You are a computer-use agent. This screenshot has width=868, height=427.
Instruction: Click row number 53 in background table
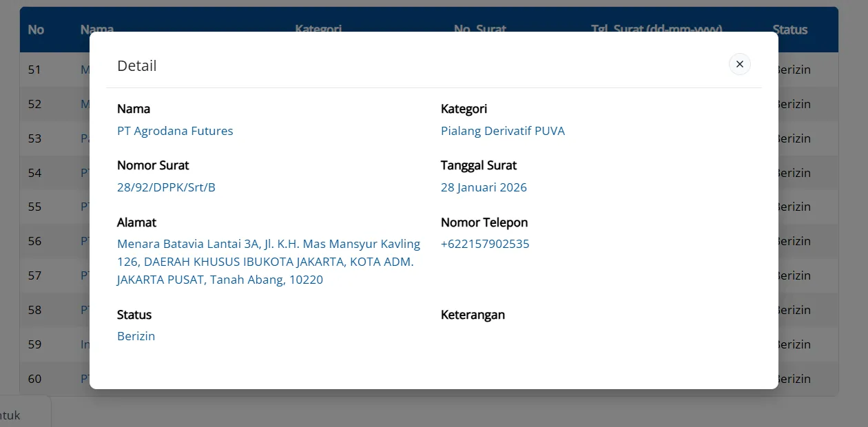34,138
